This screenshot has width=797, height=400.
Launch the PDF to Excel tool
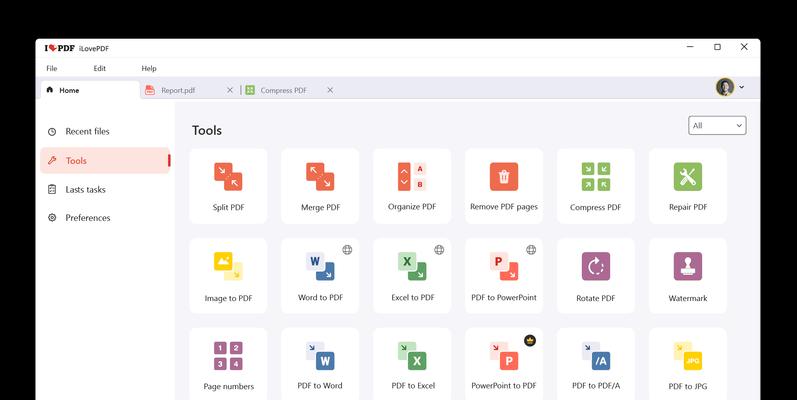[x=412, y=364]
